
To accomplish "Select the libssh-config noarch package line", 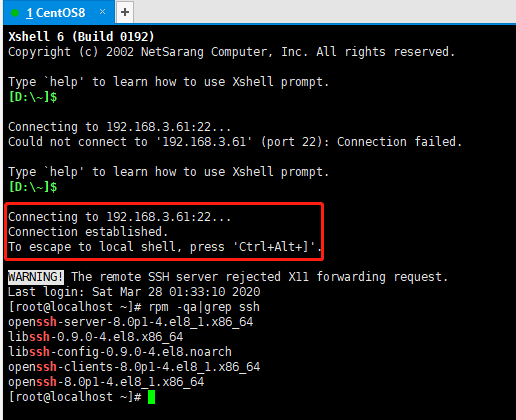I will [x=120, y=352].
